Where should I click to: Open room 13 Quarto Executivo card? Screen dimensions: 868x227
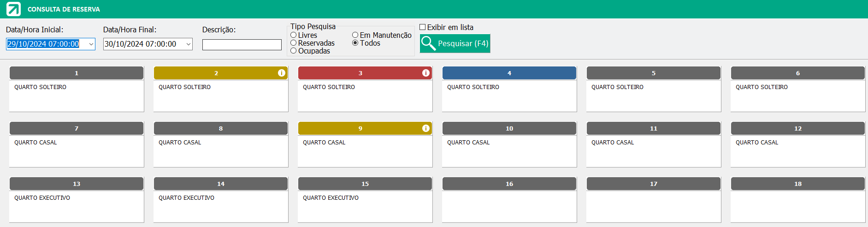(77, 200)
